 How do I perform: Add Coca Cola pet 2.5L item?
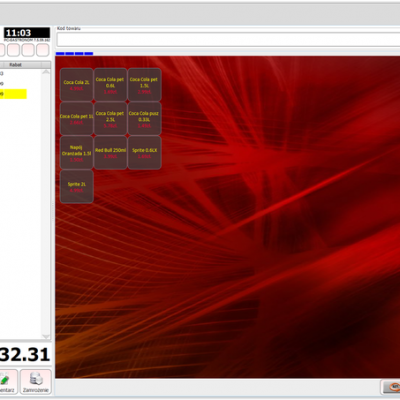click(x=110, y=119)
